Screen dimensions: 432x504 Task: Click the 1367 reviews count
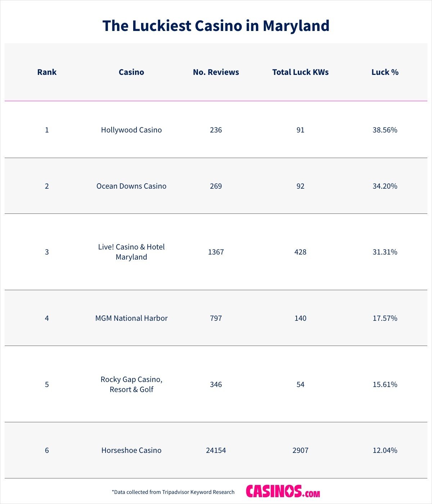[x=216, y=252]
